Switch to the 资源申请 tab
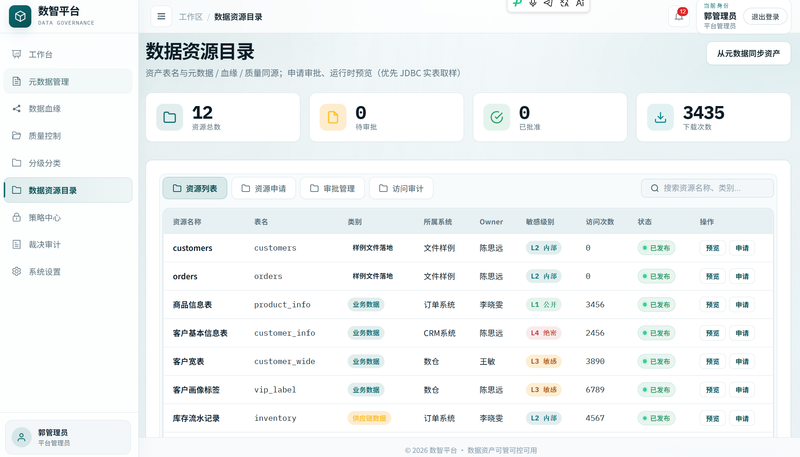800x457 pixels. click(264, 188)
